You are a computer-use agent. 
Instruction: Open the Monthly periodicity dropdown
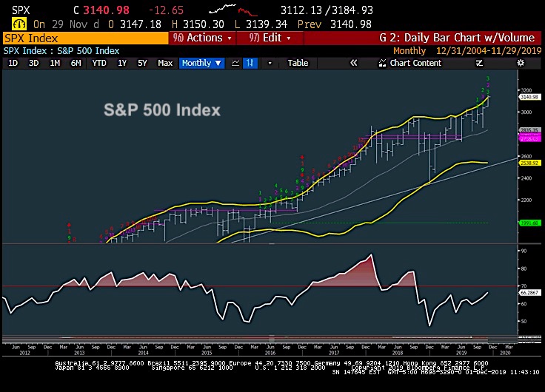(x=201, y=63)
